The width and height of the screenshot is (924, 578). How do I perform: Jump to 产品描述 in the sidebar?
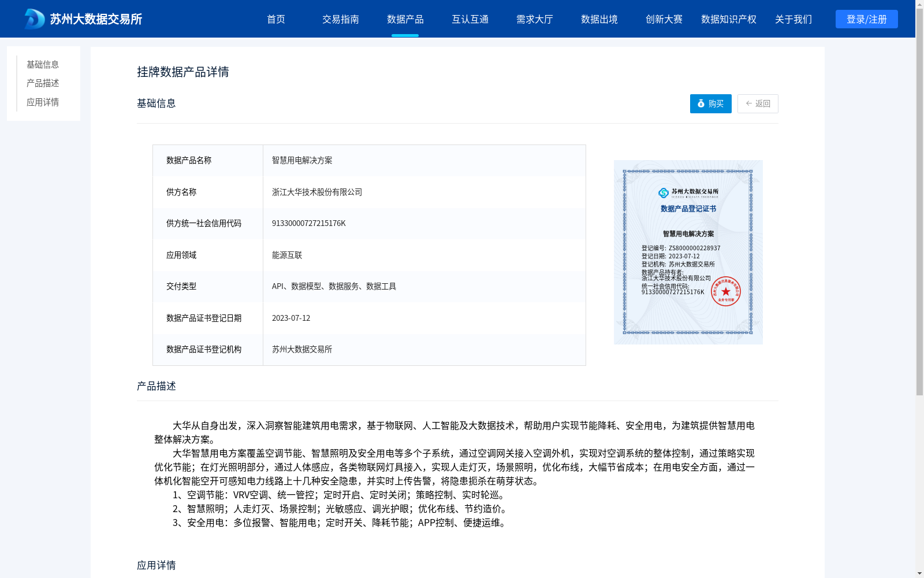click(43, 83)
